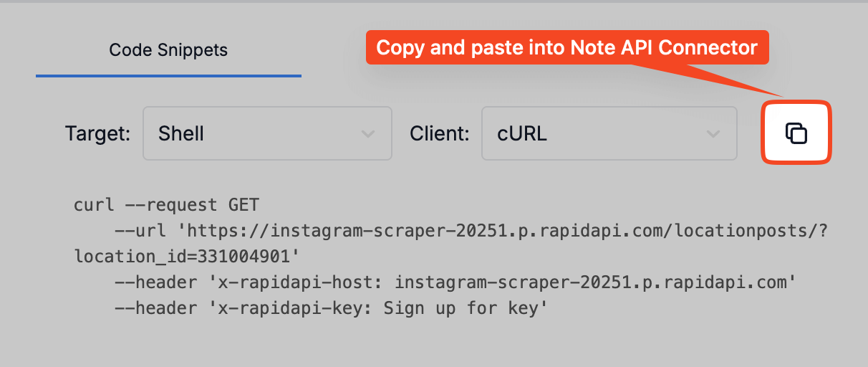Screen dimensions: 868x367
Task: Copy the code snippet to clipboard
Action: [796, 133]
